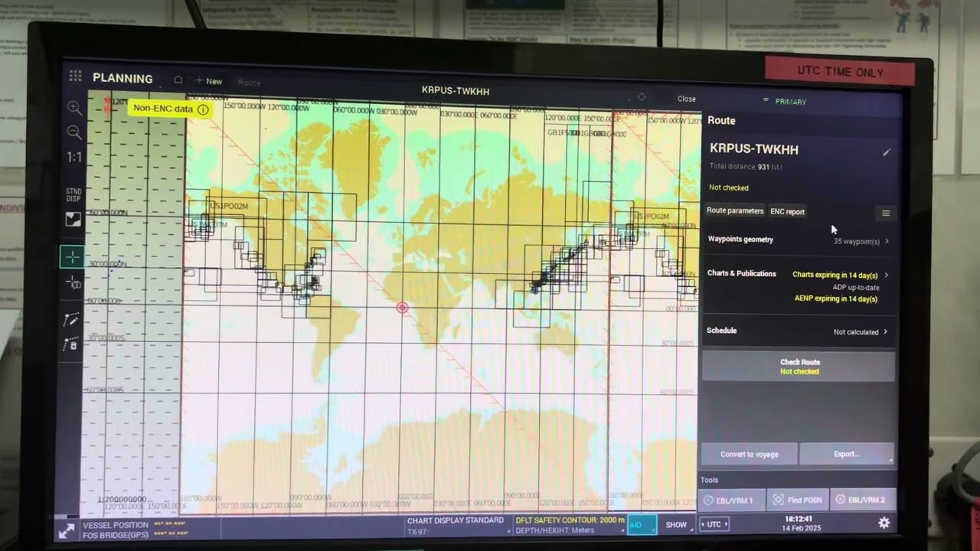This screenshot has width=980, height=551.
Task: Expand Waypoints geometry section
Action: [x=798, y=240]
